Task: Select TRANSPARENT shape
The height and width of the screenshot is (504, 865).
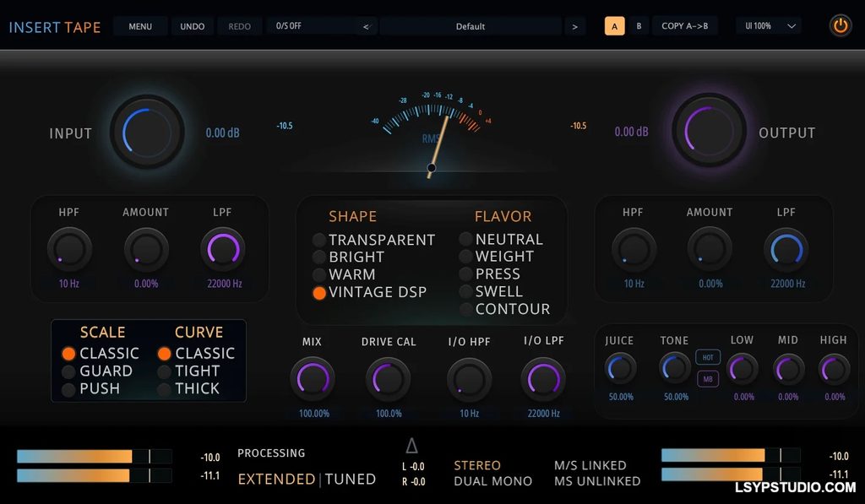Action: (x=374, y=240)
